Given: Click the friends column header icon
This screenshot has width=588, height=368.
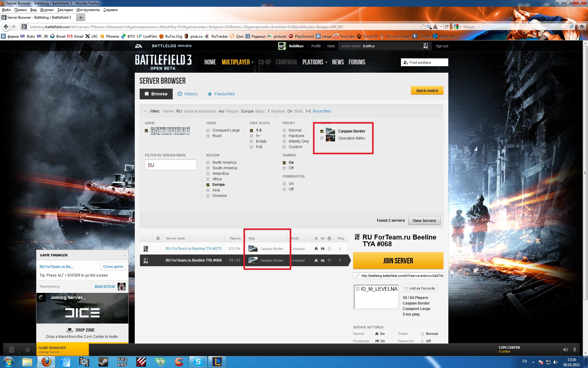Looking at the screenshot, I should pos(158,238).
